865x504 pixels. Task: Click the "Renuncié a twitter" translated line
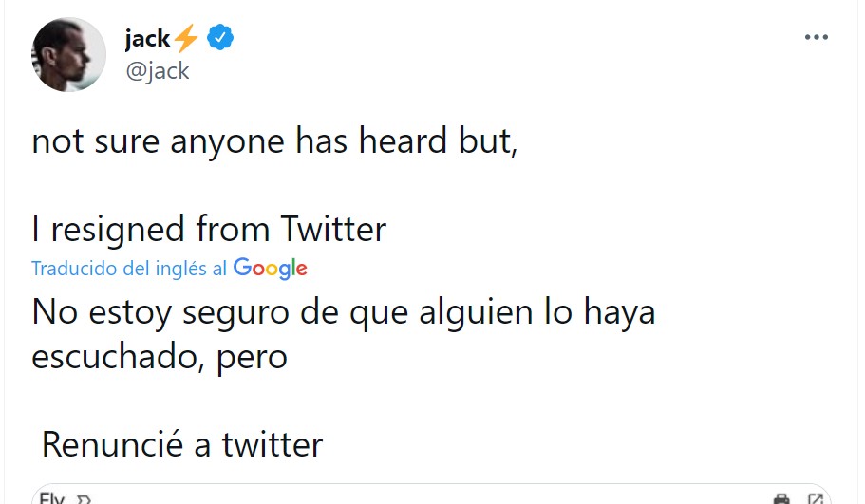182,444
